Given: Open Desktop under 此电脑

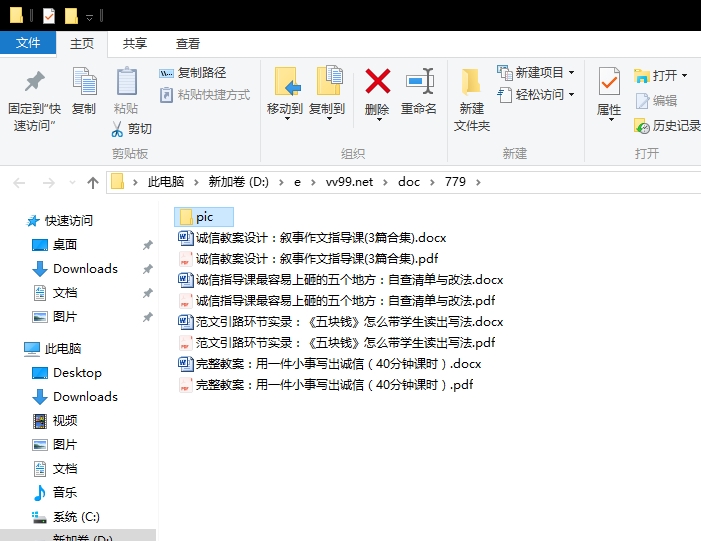Looking at the screenshot, I should click(x=67, y=373).
